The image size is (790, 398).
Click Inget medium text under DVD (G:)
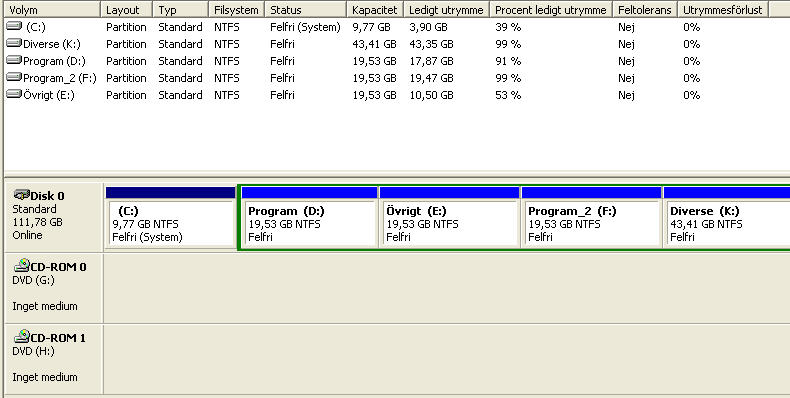click(x=45, y=306)
